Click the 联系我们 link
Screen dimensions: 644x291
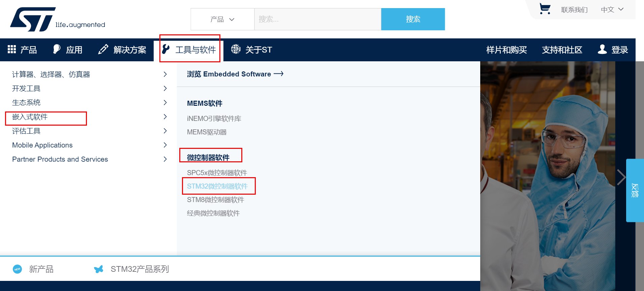point(574,10)
